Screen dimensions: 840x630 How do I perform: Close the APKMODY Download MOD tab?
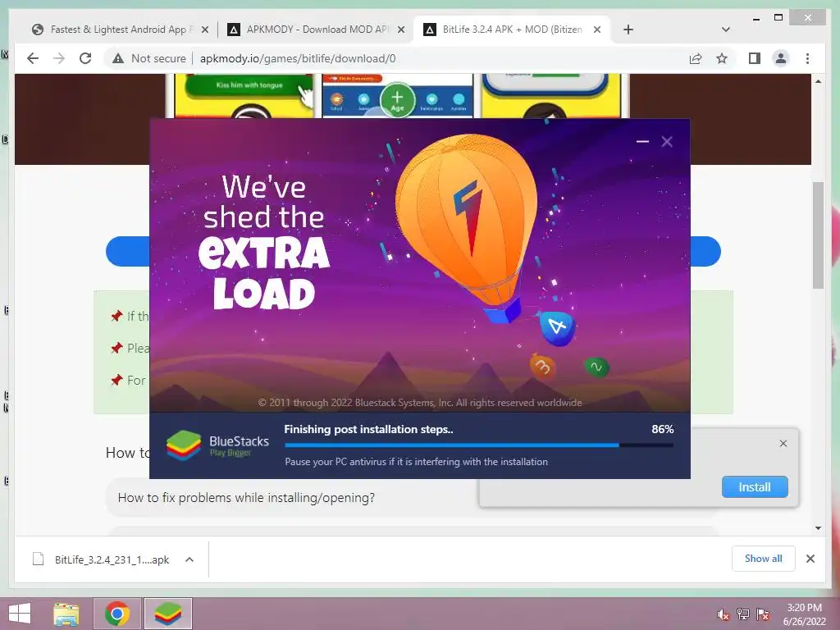[400, 30]
